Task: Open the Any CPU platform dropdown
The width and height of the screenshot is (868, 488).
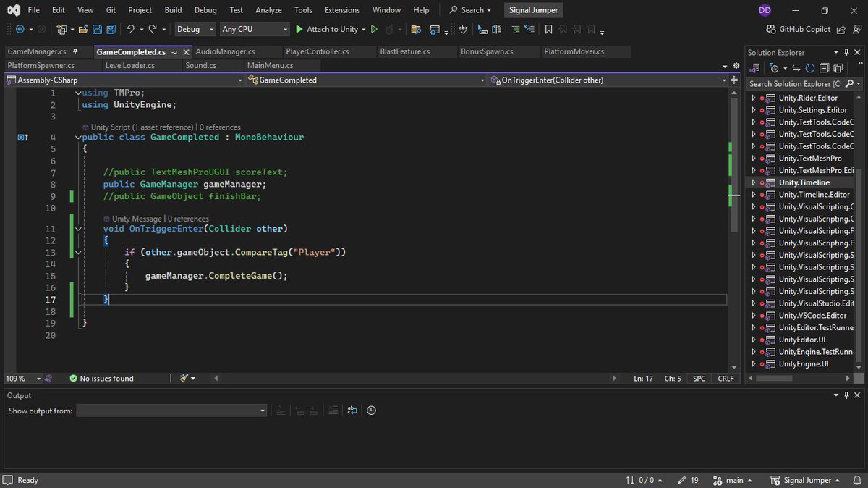Action: click(255, 29)
